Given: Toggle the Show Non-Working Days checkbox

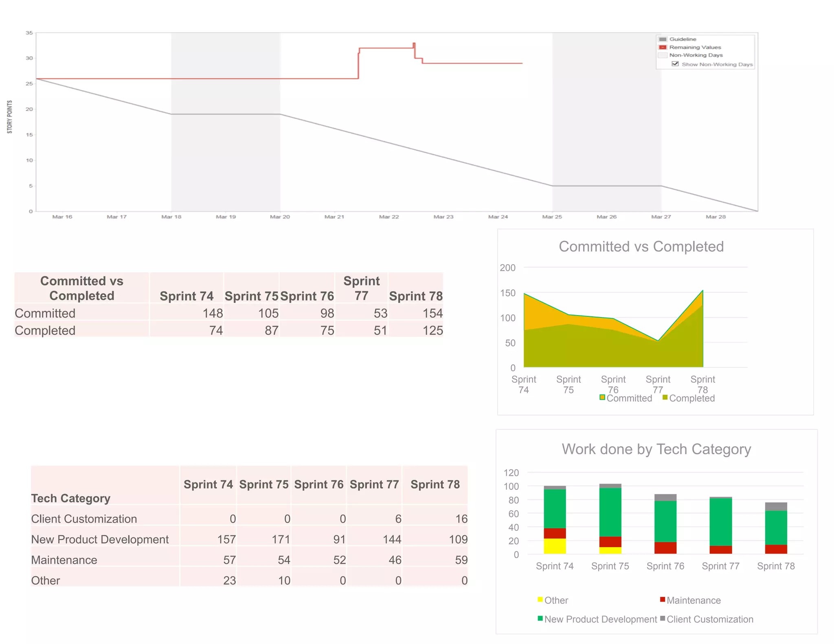Looking at the screenshot, I should tap(675, 64).
